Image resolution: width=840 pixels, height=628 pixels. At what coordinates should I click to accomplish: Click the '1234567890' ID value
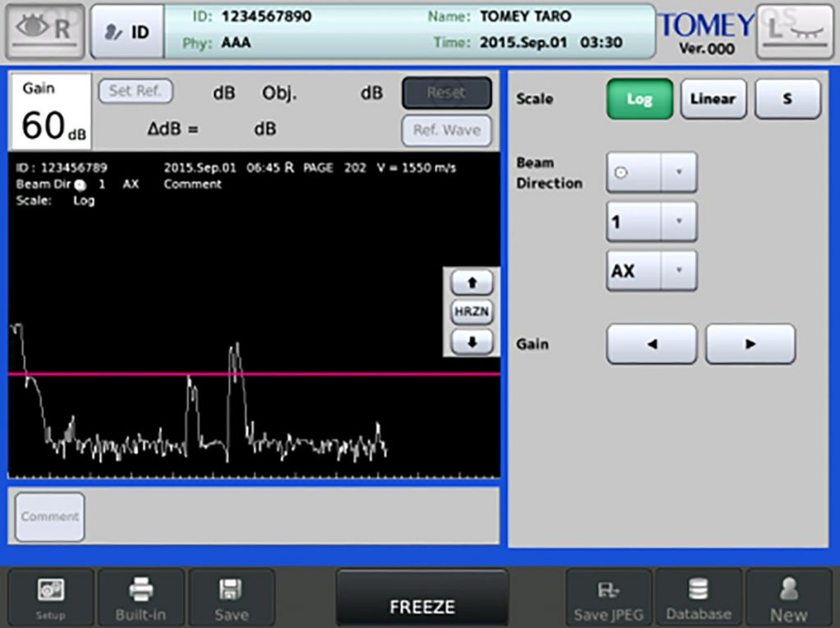pyautogui.click(x=267, y=16)
